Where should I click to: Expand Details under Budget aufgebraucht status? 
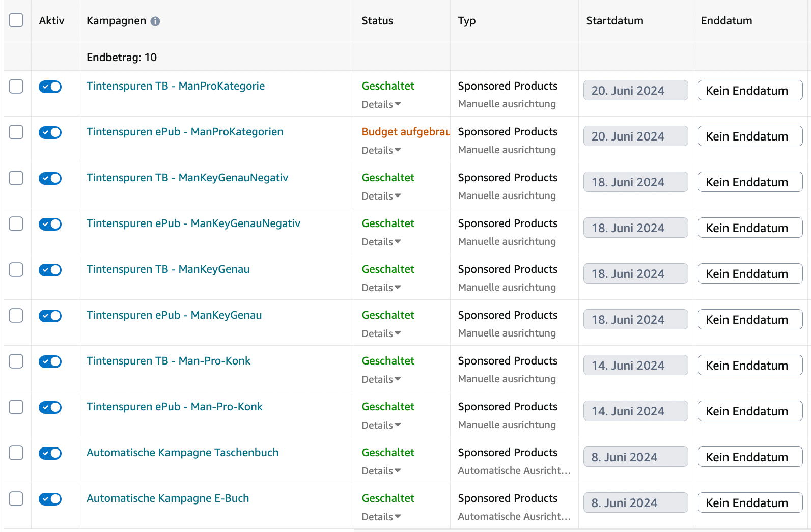[x=381, y=150]
